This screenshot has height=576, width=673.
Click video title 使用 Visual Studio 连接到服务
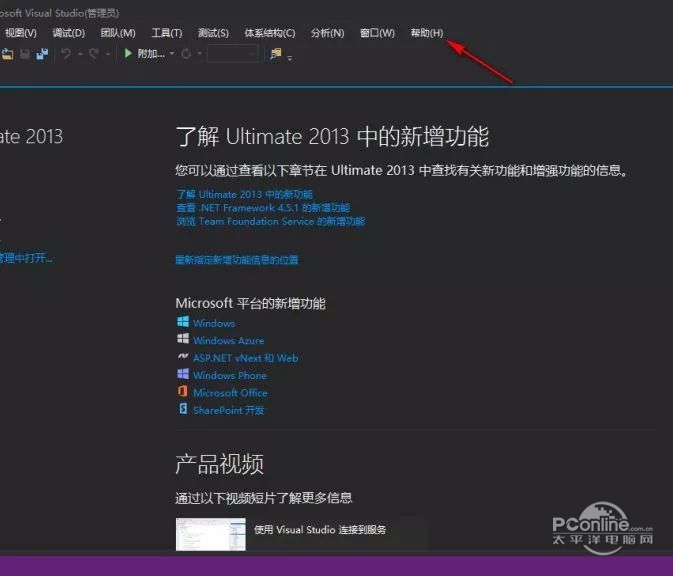pyautogui.click(x=320, y=530)
